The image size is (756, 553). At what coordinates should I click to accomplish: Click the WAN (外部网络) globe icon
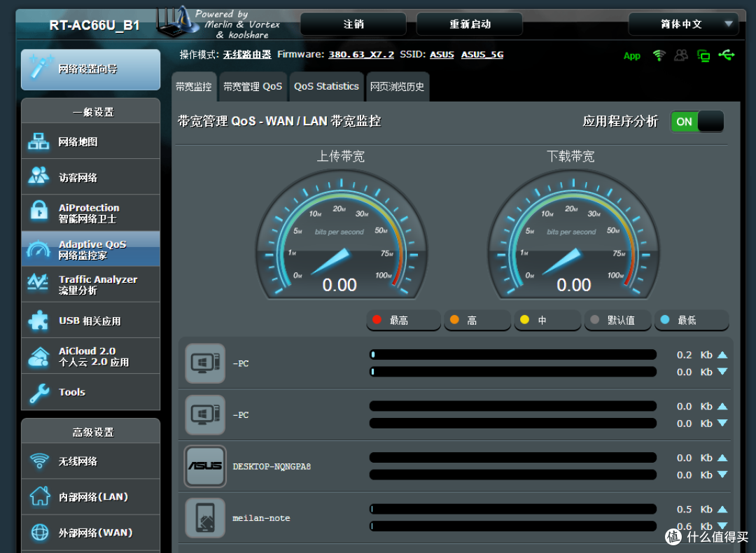click(39, 532)
